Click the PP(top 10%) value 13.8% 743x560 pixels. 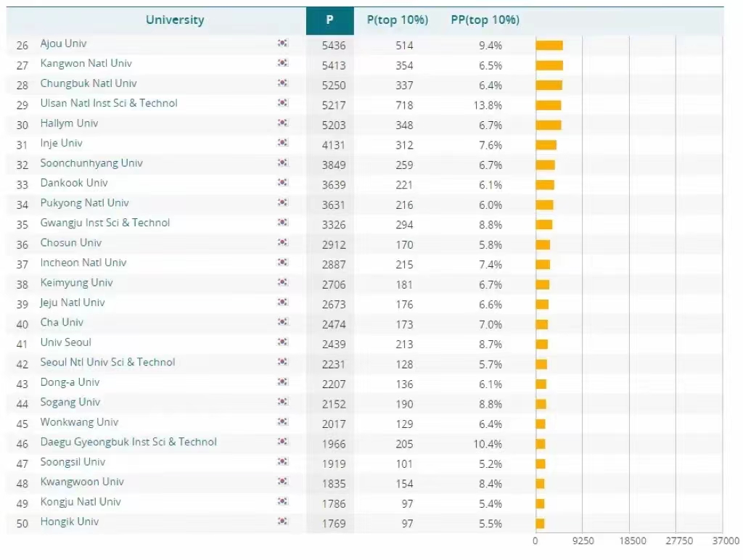click(x=488, y=105)
